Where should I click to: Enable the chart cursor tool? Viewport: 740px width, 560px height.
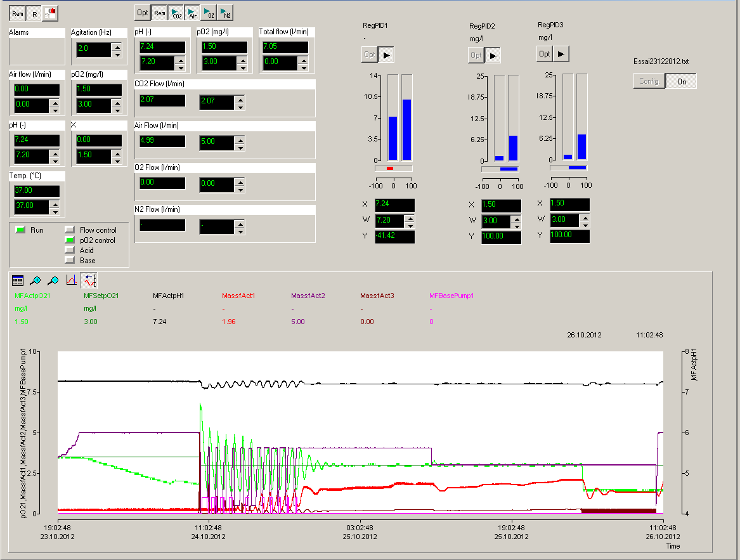tap(71, 280)
